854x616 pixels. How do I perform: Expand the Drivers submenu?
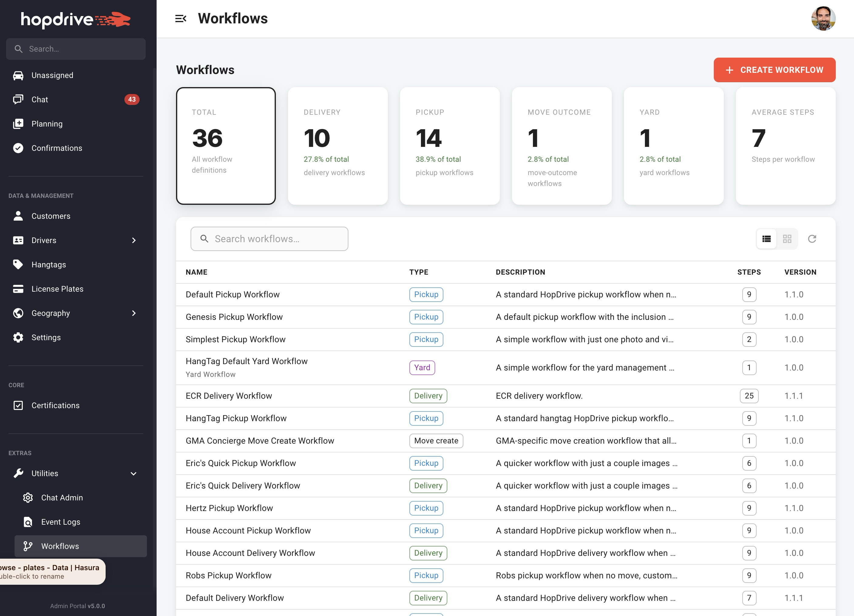point(134,240)
